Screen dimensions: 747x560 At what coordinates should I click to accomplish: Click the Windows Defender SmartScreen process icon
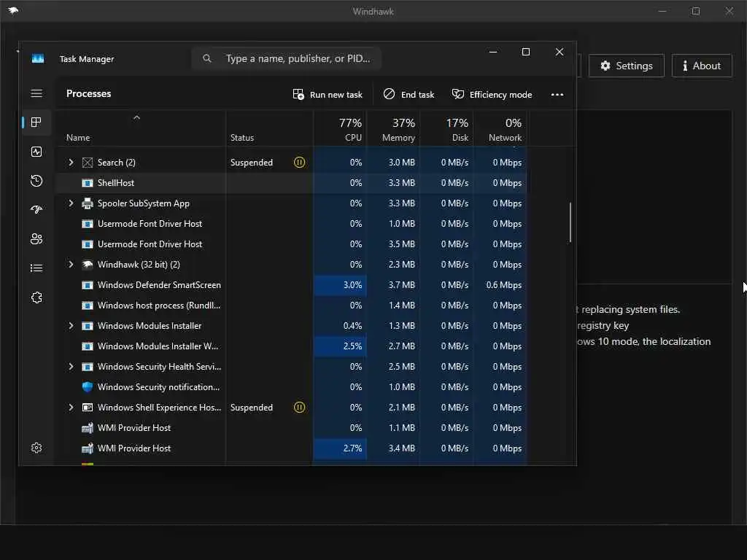point(88,285)
